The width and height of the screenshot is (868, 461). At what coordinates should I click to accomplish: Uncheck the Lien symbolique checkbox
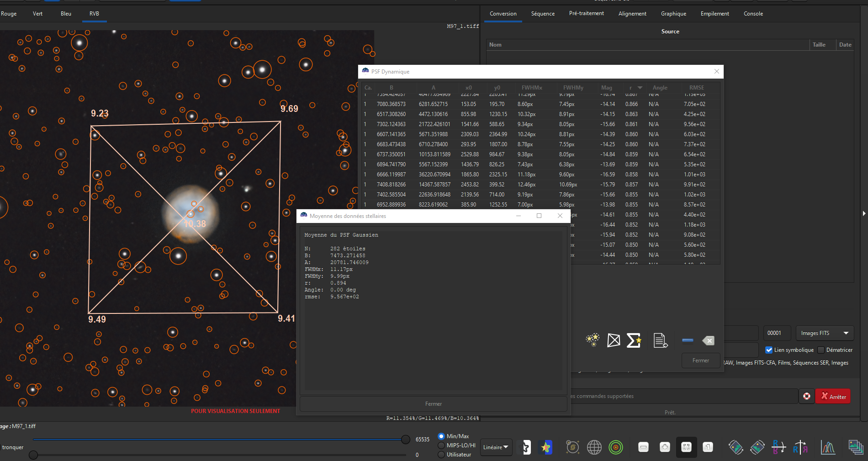tap(769, 350)
